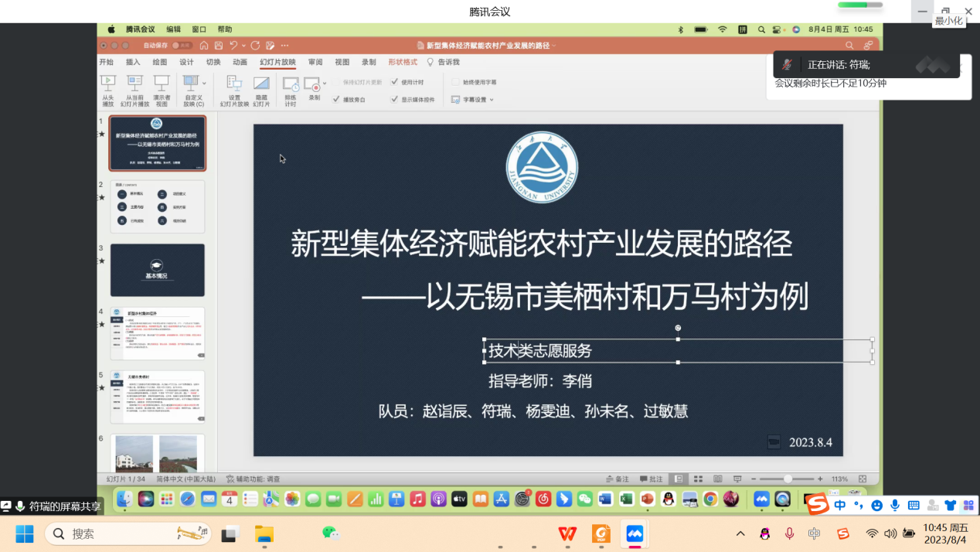Viewport: 980px width, 552px height.
Task: Start 排练计时 rehearse timings
Action: pos(291,83)
